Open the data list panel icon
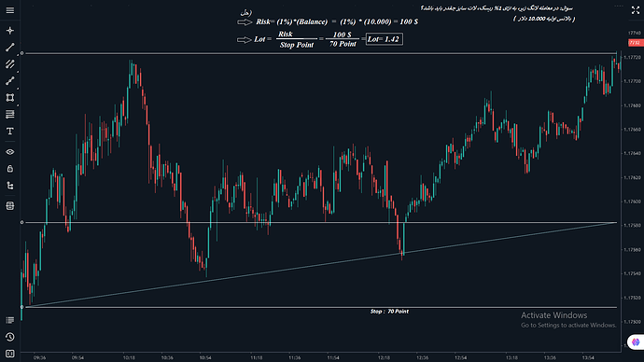 point(10,320)
